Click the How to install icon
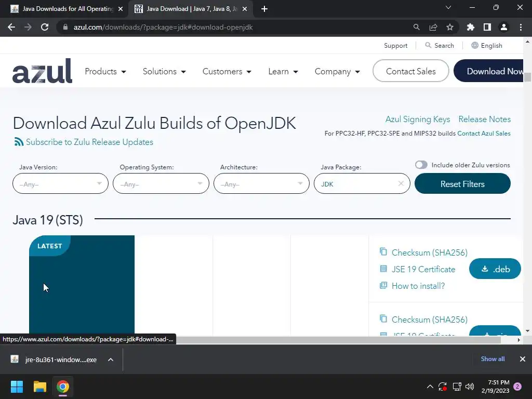 point(383,285)
